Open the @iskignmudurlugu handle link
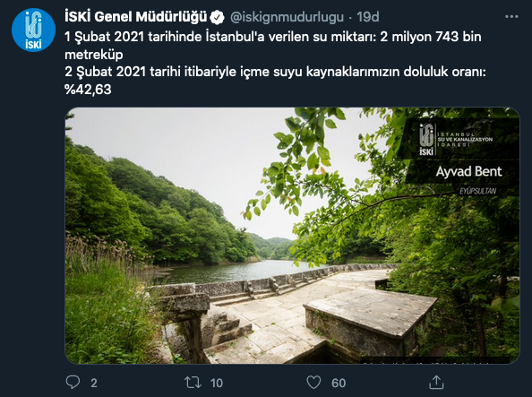The image size is (532, 397). coord(287,17)
